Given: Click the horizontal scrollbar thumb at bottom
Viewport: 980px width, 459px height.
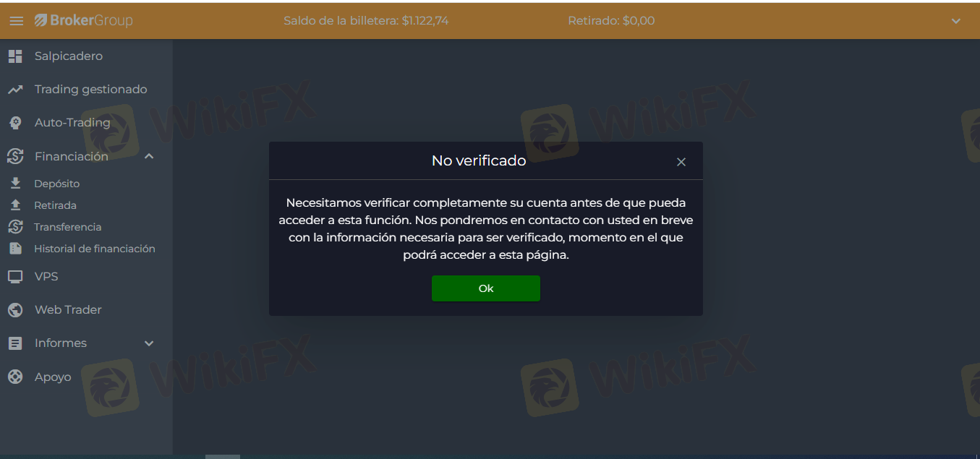Looking at the screenshot, I should coord(223,457).
